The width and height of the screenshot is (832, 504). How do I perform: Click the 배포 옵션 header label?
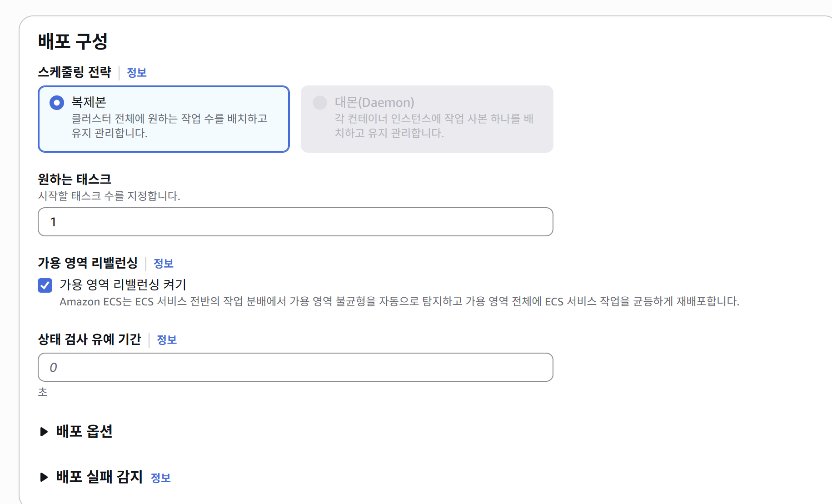(85, 432)
